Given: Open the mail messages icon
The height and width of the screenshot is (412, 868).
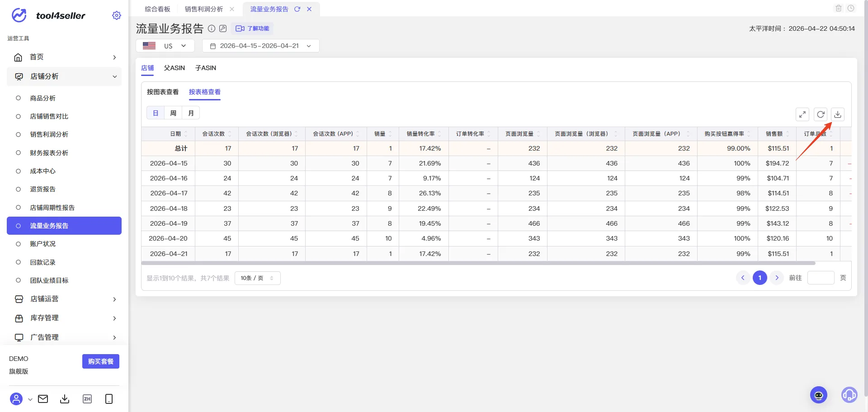Looking at the screenshot, I should 43,399.
